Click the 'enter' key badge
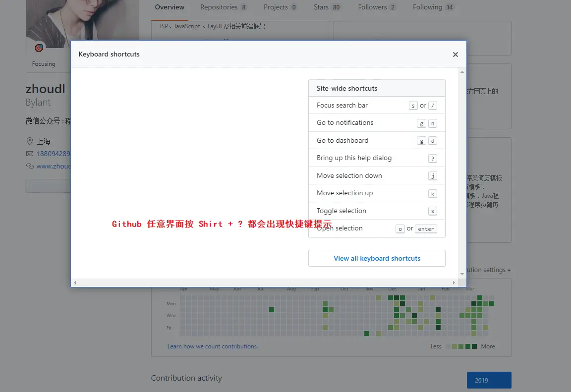 pyautogui.click(x=426, y=229)
